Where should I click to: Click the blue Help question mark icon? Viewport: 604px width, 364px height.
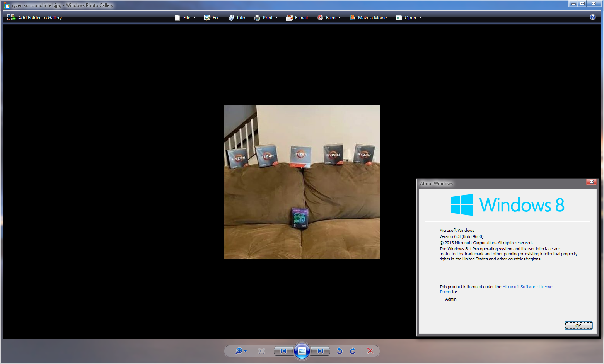tap(592, 17)
